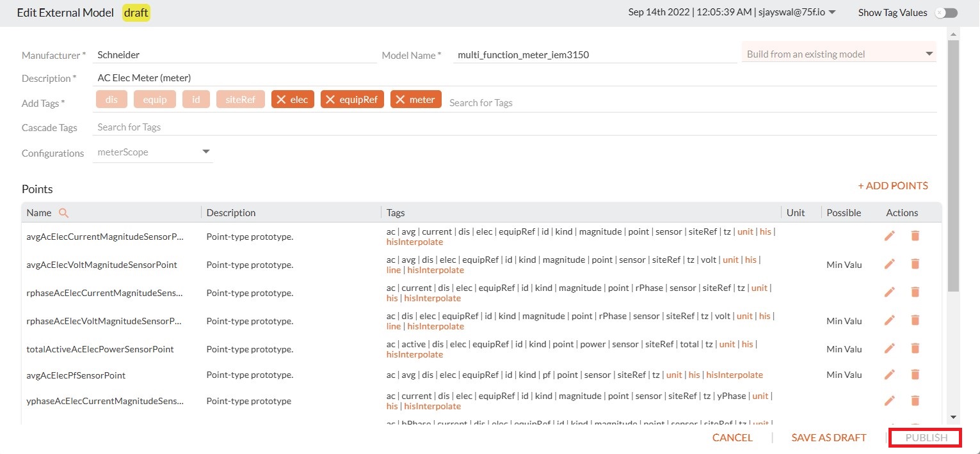Click Cascade Tags search field
Image resolution: width=980 pixels, height=454 pixels.
click(x=515, y=127)
